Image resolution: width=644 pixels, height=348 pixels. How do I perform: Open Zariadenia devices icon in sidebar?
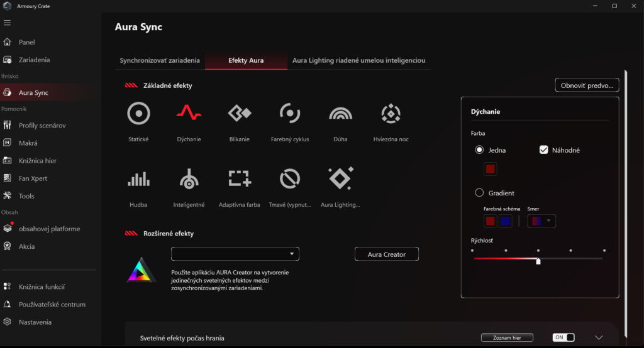[7, 60]
